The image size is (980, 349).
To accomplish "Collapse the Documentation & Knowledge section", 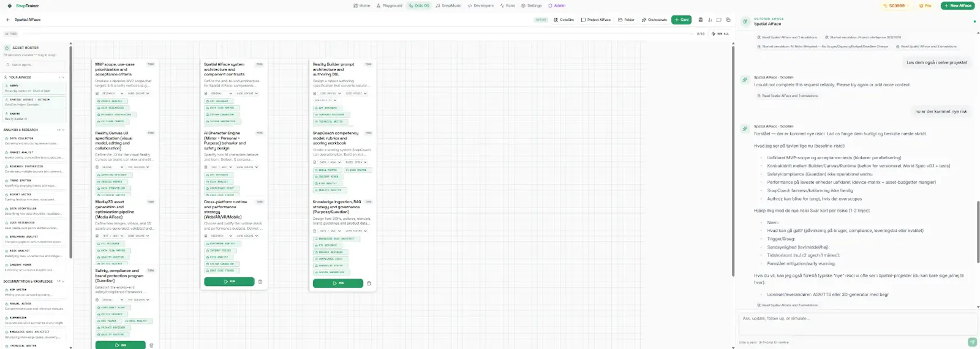I will 62,282.
